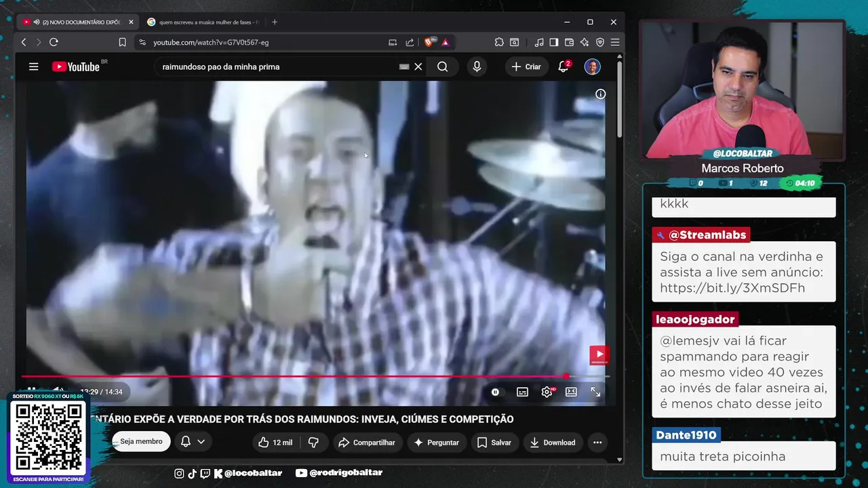
Task: Mute the tab via its speaker icon
Action: click(36, 22)
